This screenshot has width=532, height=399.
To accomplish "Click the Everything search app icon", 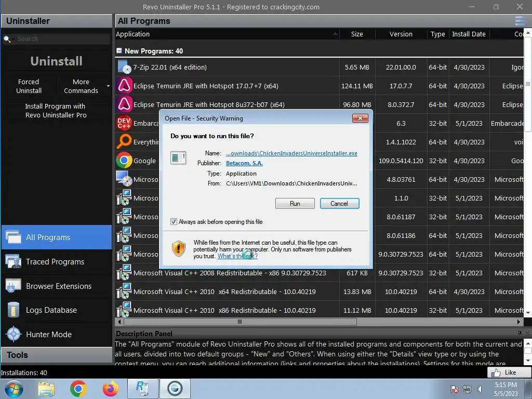I will (x=124, y=142).
